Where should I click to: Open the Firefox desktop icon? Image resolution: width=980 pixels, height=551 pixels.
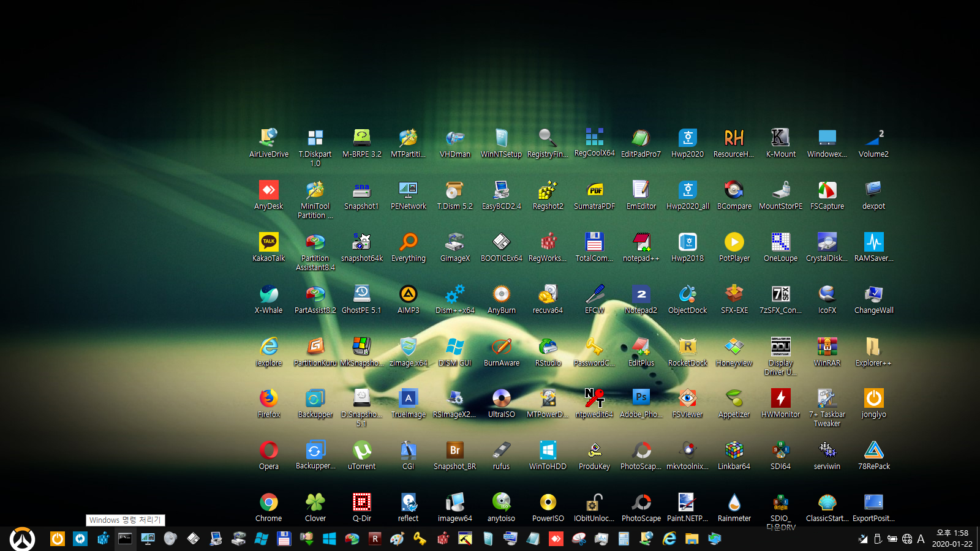tap(269, 403)
